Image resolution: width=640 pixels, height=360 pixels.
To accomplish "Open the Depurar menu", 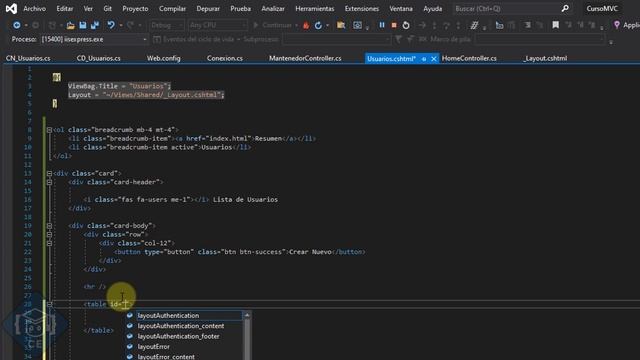I will [208, 9].
